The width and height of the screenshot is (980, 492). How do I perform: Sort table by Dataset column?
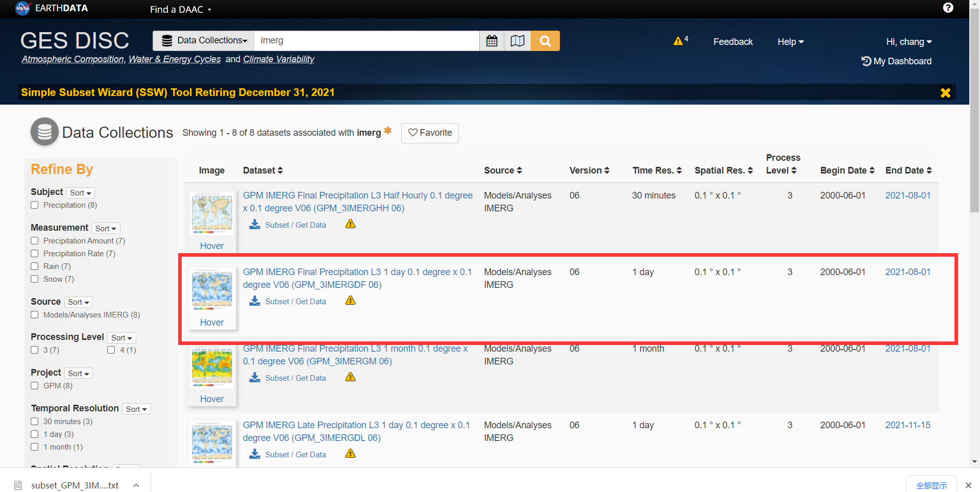pos(263,170)
